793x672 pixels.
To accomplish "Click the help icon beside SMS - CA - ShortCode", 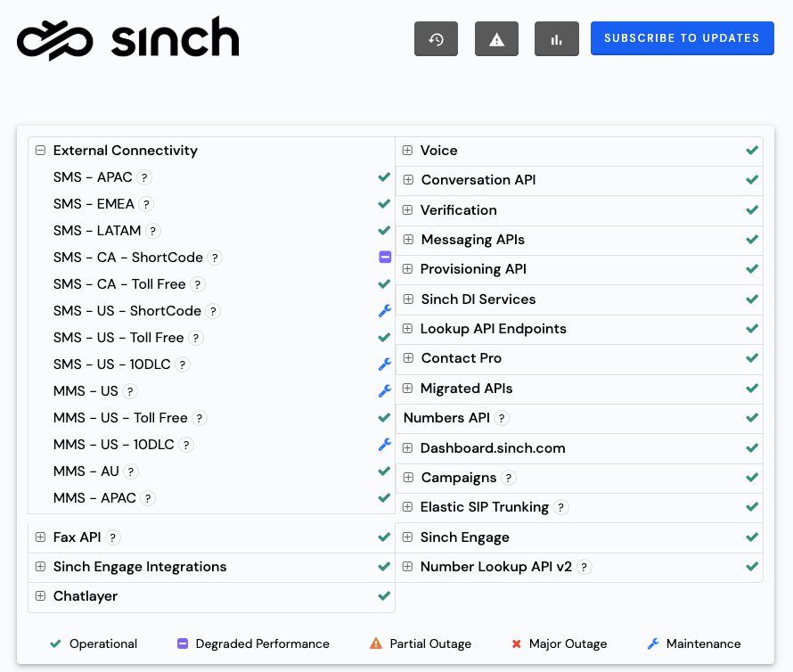I will coord(215,258).
